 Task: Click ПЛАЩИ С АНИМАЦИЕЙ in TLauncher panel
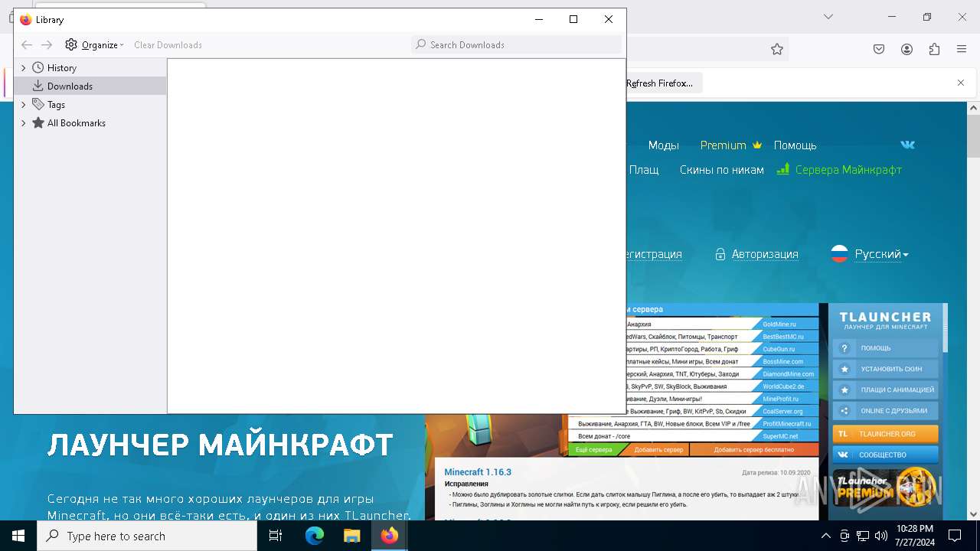886,390
